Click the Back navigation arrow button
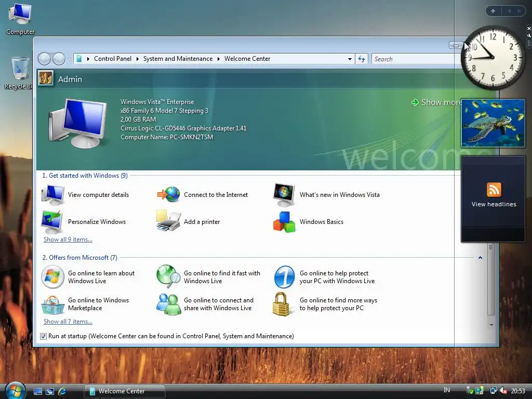Viewport: 532px width, 399px height. click(44, 59)
